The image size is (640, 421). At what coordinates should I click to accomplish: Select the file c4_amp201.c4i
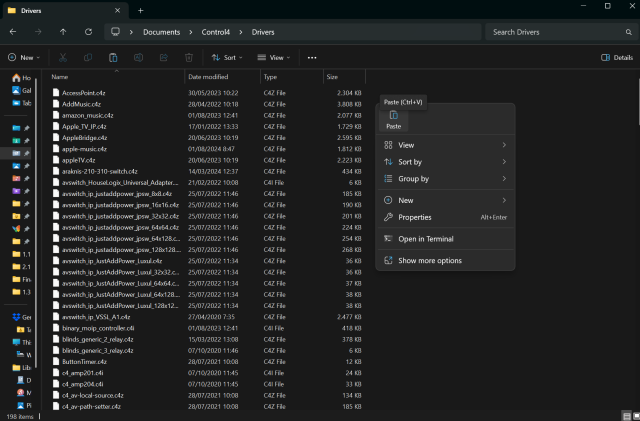pos(82,373)
